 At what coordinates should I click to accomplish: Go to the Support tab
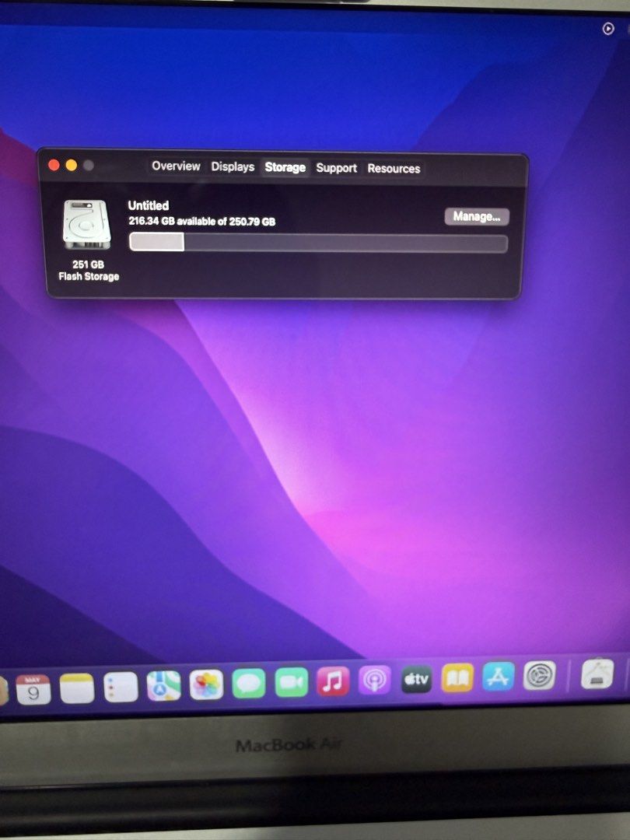coord(336,168)
